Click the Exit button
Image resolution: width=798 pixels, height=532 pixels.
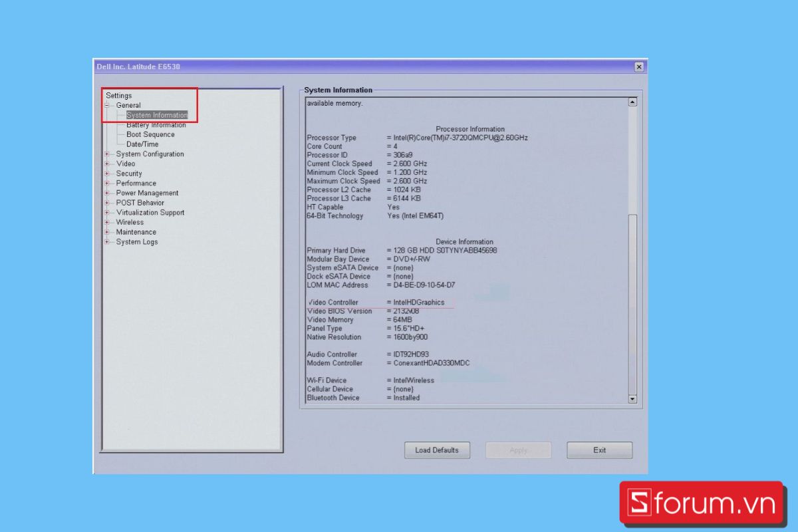pos(599,450)
